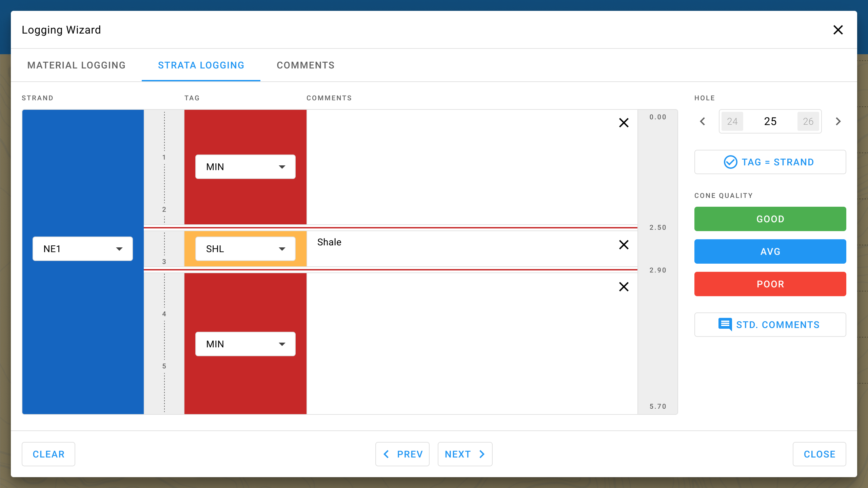The width and height of the screenshot is (868, 488).
Task: Close the Logging Wizard dialog X
Action: pos(838,30)
